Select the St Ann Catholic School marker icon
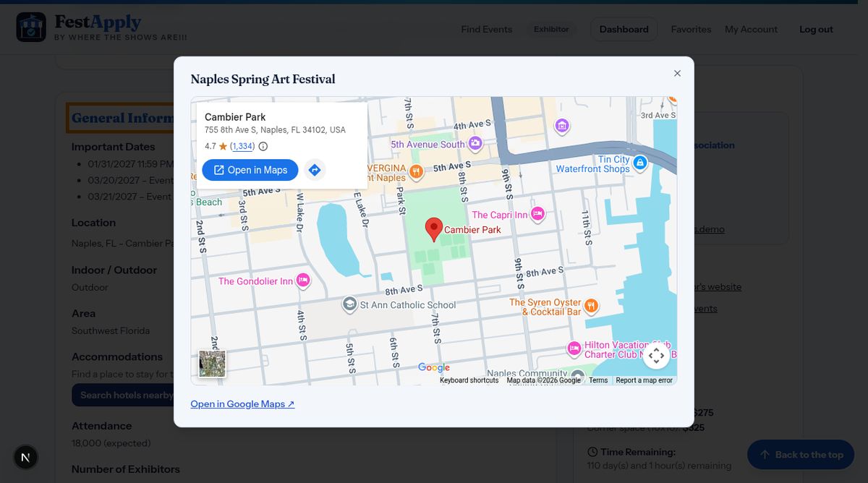Viewport: 868px width, 483px height. (x=349, y=304)
